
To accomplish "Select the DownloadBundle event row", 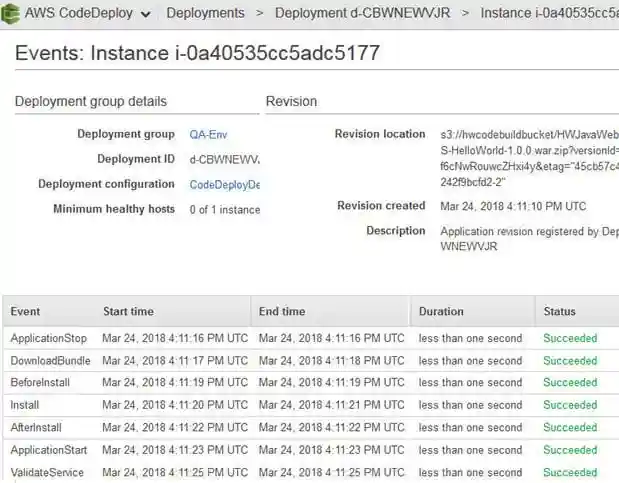I will tap(311, 361).
